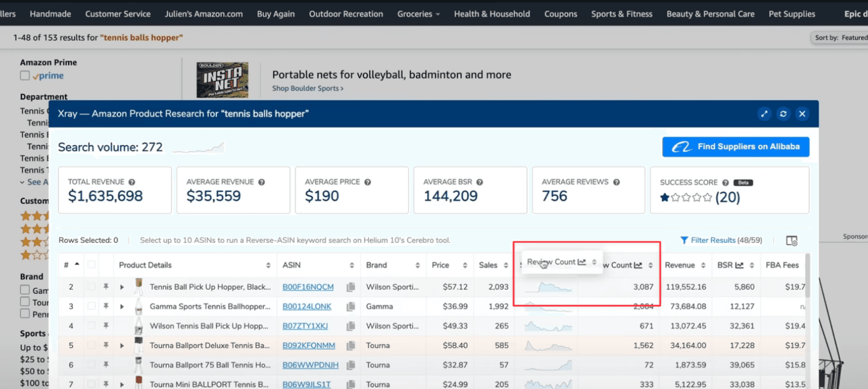Pin row 2 Tennis Ball Pick Up Hopper
Viewport: 868px width, 389px height.
pos(106,287)
